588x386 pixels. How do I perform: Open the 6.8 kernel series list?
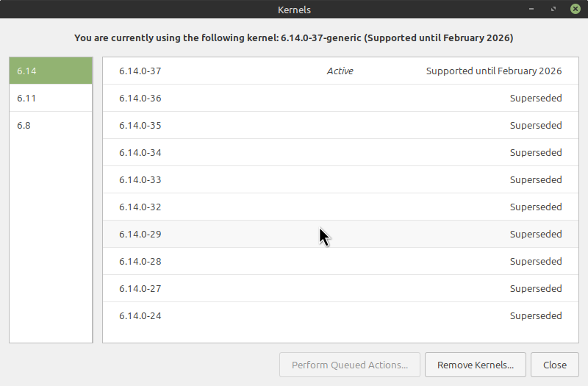pos(50,125)
